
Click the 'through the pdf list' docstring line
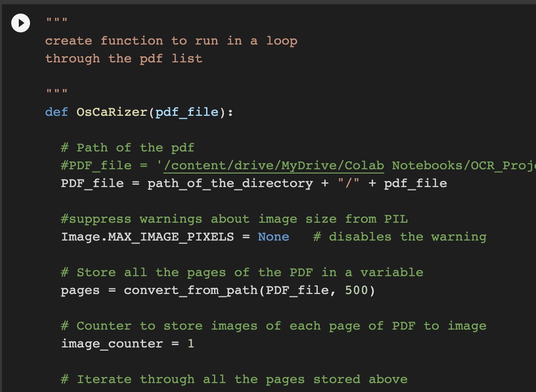(x=124, y=59)
